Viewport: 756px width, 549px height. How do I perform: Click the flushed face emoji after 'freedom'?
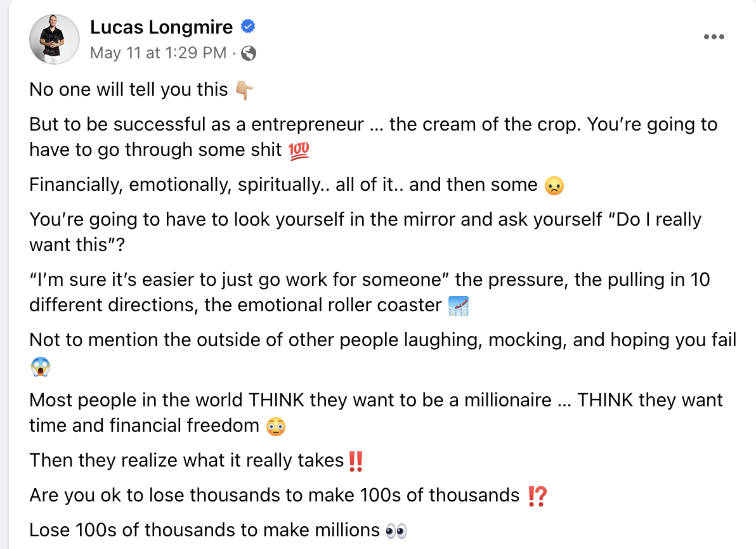point(276,427)
